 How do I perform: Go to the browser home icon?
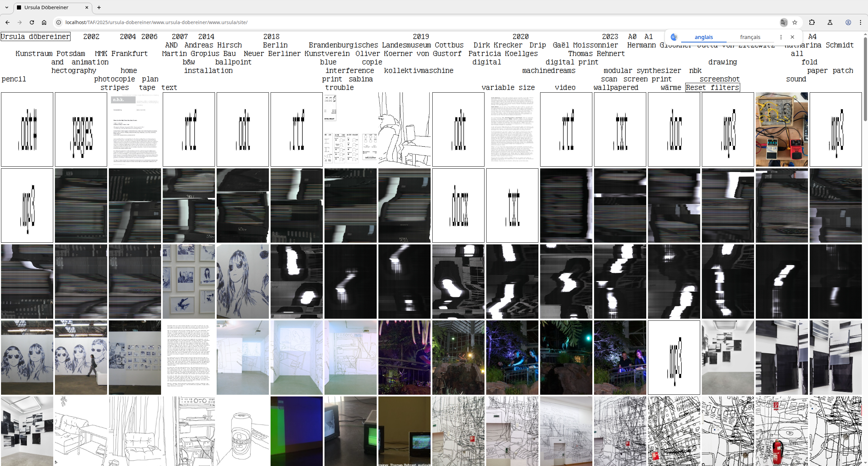(44, 22)
